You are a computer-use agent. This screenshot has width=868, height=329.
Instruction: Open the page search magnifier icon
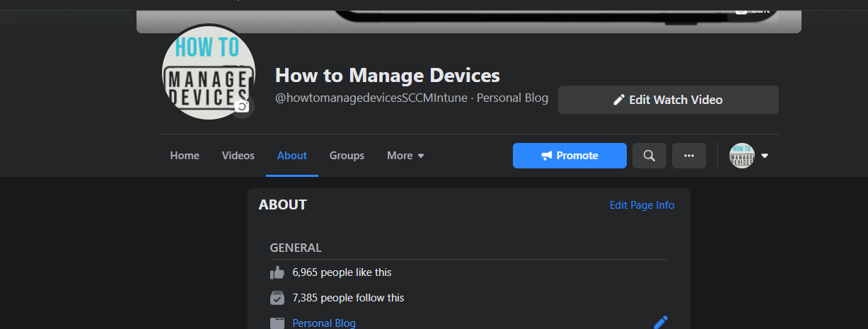point(649,156)
